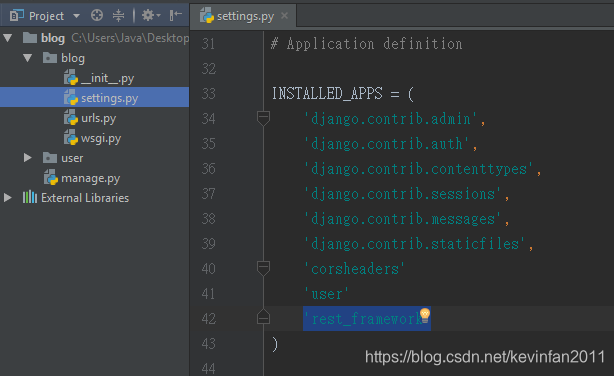Image resolution: width=614 pixels, height=376 pixels.
Task: Click the 'django.contrib.sessions' string
Action: [402, 194]
